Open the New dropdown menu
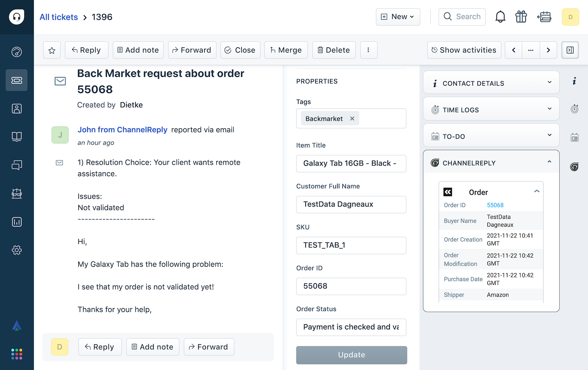 (398, 17)
